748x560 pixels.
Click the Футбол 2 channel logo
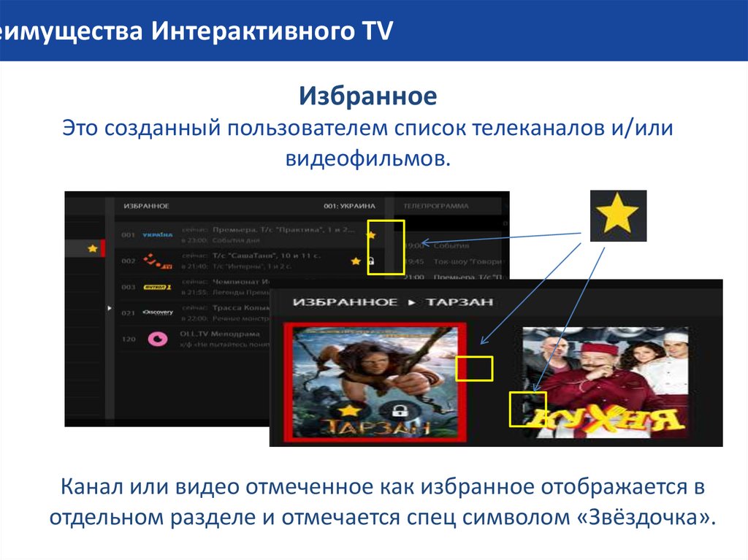coord(158,287)
